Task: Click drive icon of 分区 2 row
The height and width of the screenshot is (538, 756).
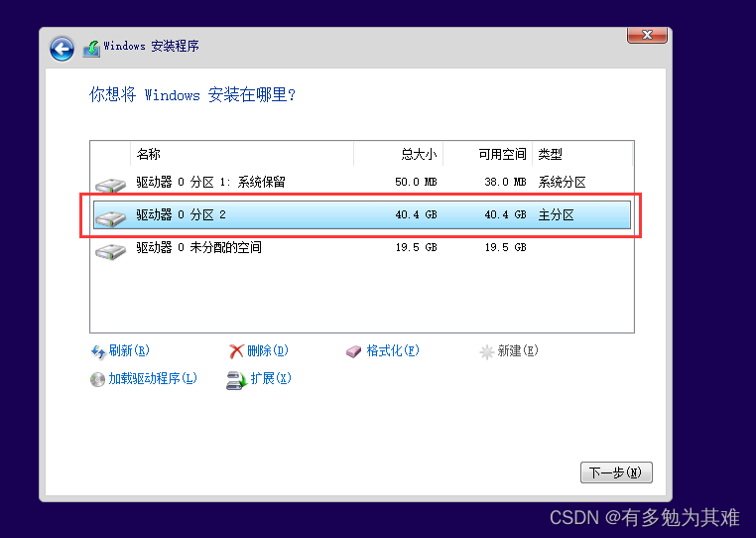Action: (110, 218)
